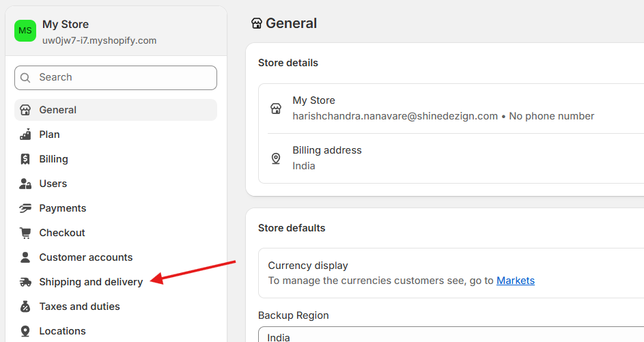Click the Payments hand icon
Viewport: 644px width, 342px height.
[25, 209]
